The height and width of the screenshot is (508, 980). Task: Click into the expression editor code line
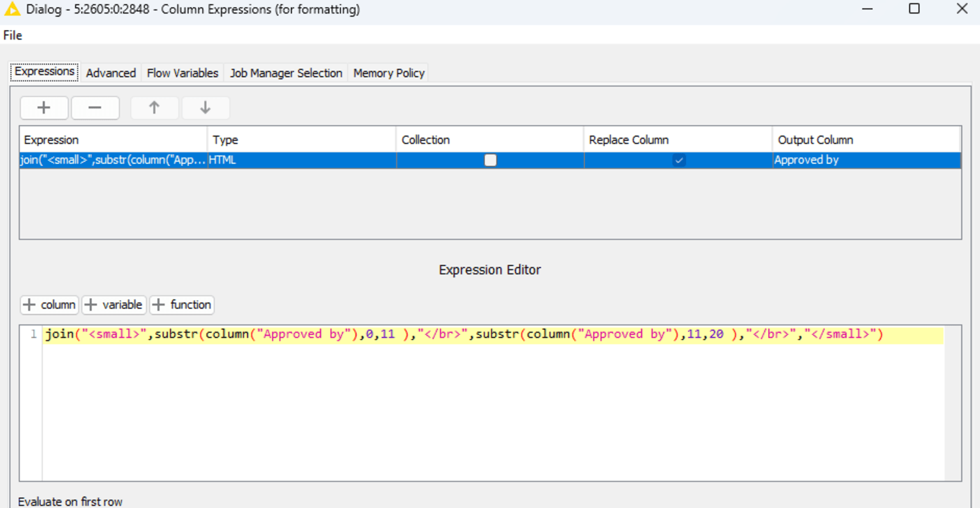493,334
